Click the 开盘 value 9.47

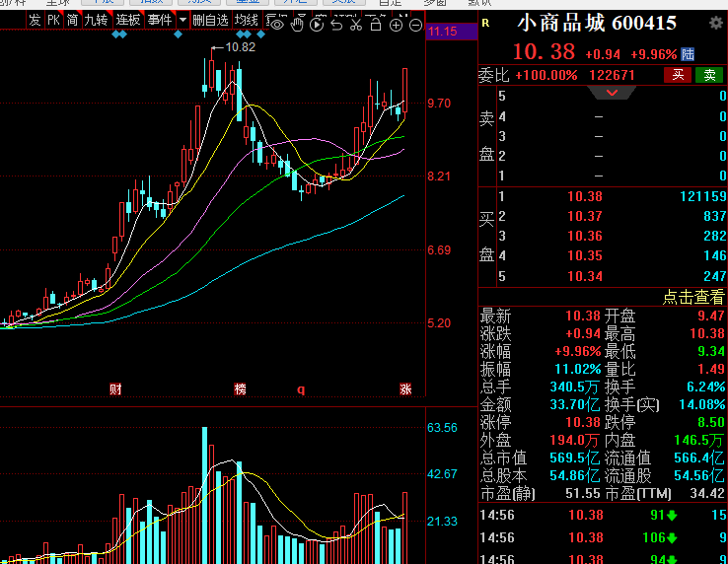[711, 317]
